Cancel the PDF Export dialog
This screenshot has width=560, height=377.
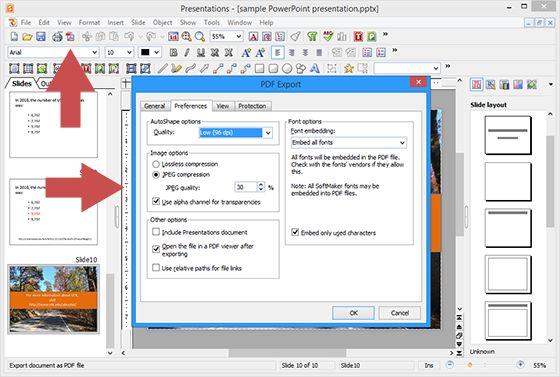click(400, 313)
